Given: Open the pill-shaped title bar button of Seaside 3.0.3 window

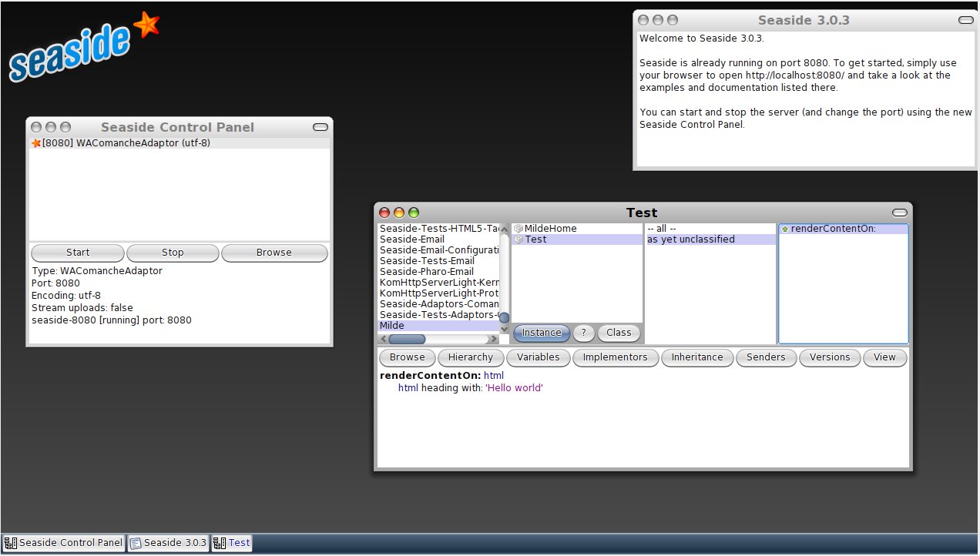Looking at the screenshot, I should coord(966,20).
